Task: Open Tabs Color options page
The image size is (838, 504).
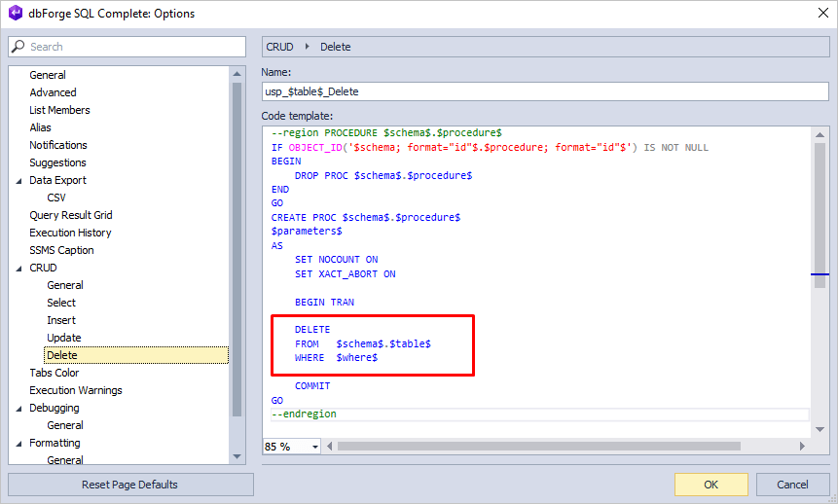Action: click(x=54, y=373)
